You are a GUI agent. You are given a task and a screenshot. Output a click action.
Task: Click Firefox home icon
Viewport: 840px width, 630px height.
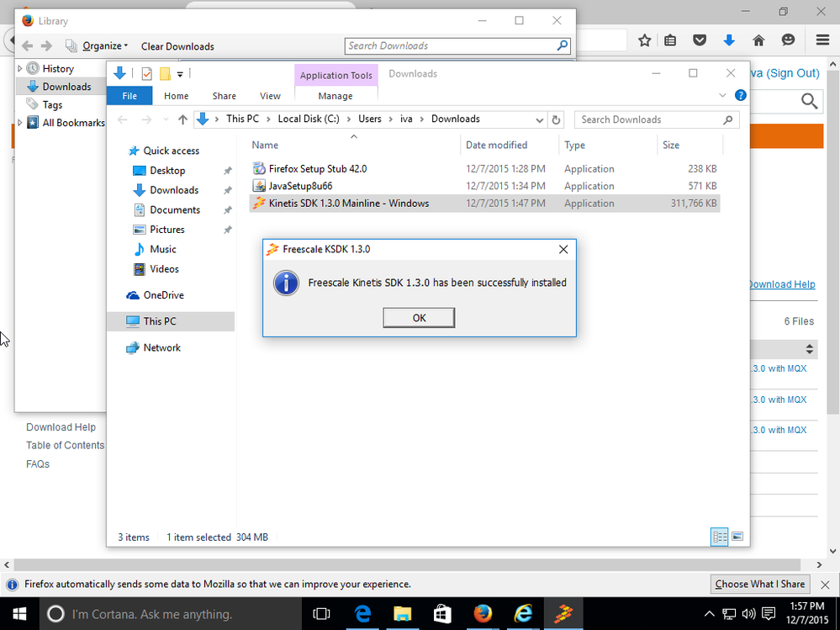(x=758, y=40)
